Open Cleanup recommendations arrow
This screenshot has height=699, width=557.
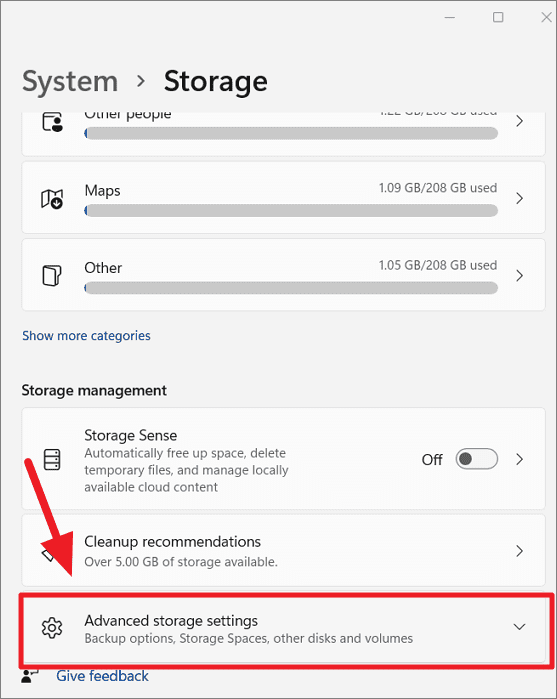(x=519, y=551)
